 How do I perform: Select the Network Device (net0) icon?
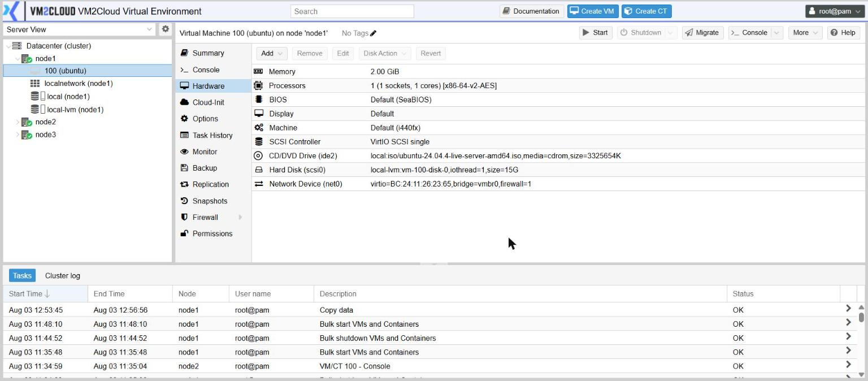pos(259,184)
